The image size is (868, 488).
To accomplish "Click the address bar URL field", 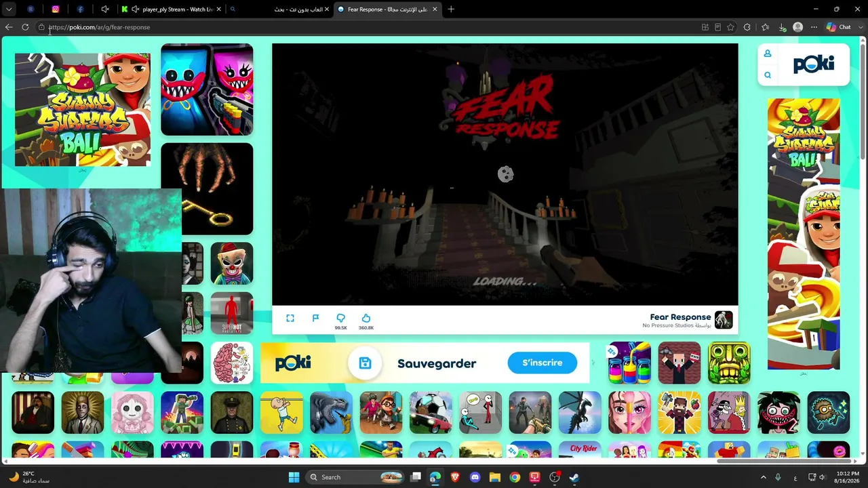I will pos(366,27).
